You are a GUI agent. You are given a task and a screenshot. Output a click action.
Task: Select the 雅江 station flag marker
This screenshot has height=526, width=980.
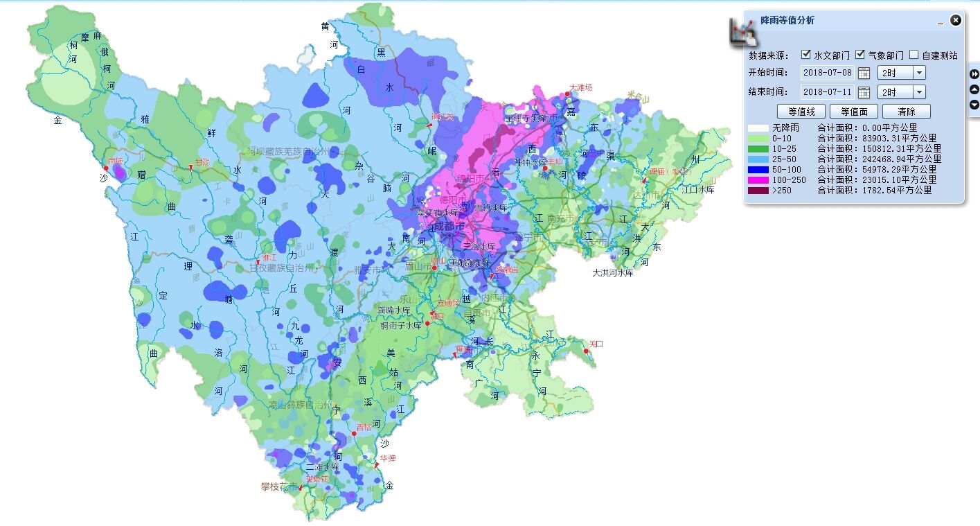258,263
